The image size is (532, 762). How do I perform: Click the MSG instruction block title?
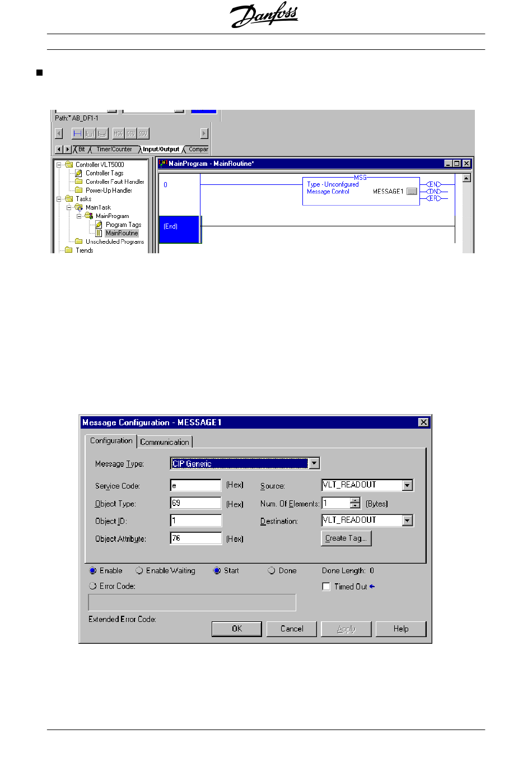(x=360, y=178)
